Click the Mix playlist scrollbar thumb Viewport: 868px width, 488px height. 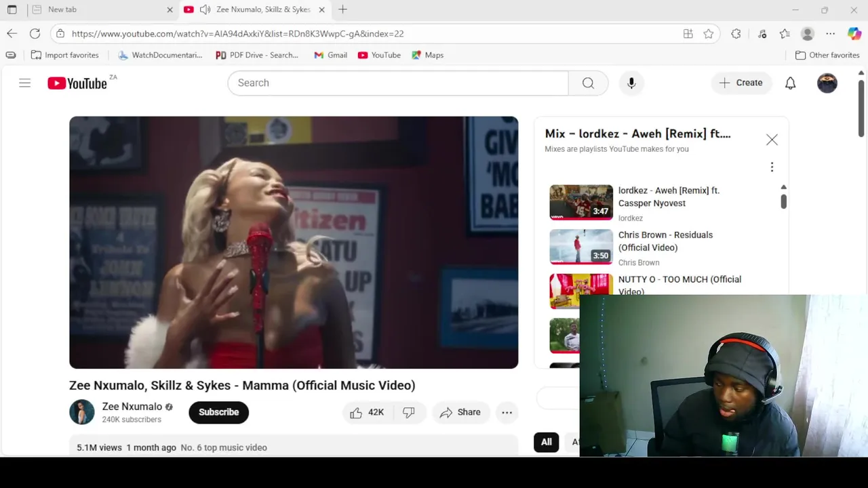click(783, 201)
